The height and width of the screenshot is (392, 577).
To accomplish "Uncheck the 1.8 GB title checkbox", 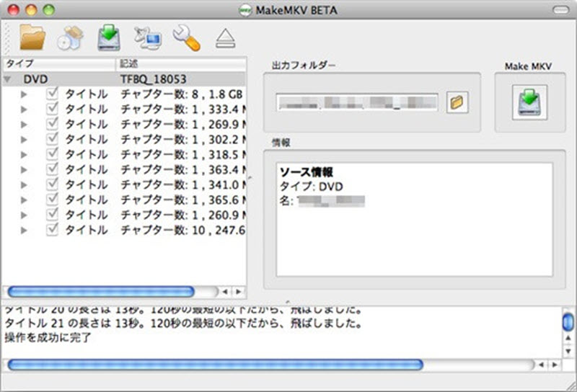I will [x=53, y=94].
